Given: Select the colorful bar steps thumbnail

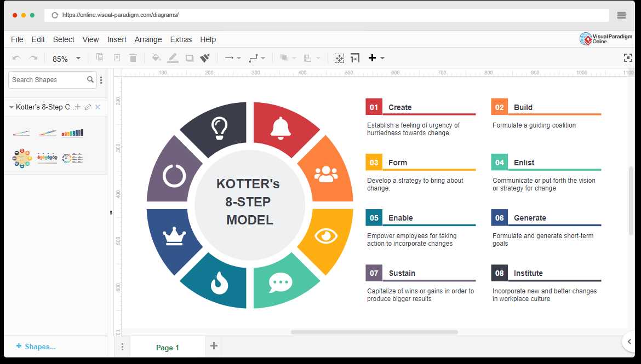Looking at the screenshot, I should (x=72, y=133).
